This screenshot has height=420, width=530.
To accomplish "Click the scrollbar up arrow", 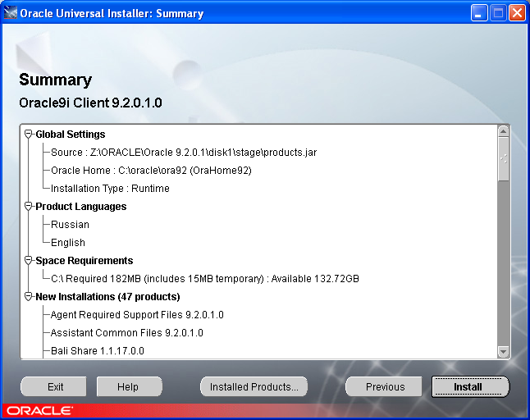I will 503,131.
